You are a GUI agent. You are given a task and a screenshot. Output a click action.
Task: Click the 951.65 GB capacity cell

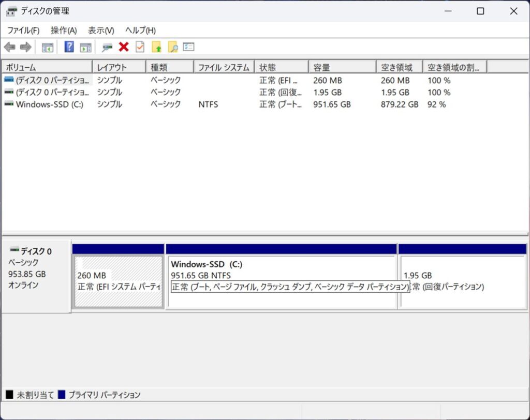point(332,104)
